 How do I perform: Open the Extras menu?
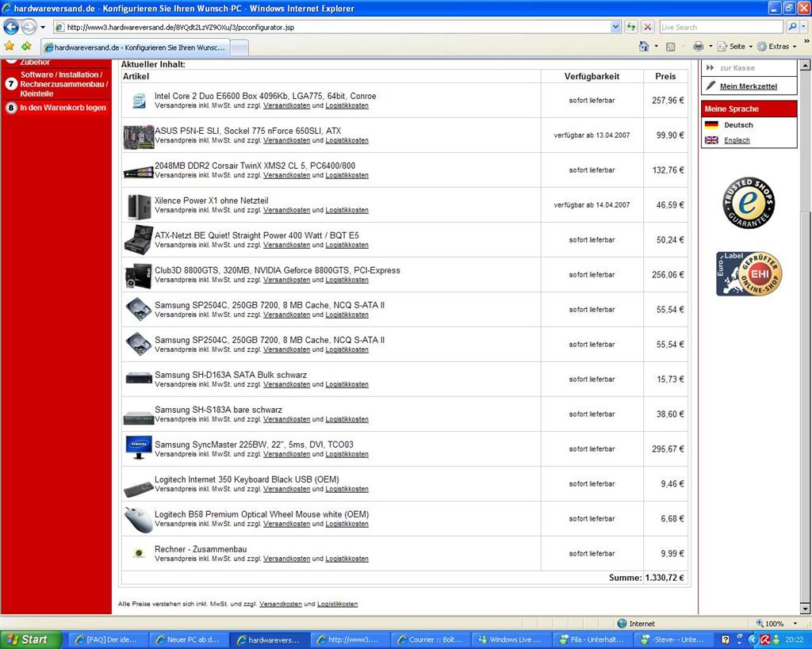[x=778, y=47]
